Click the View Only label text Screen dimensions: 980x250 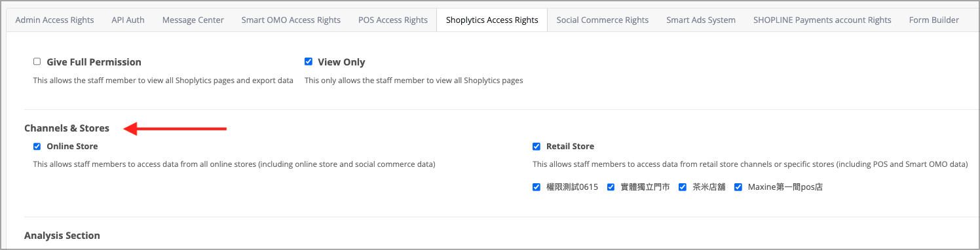pos(341,62)
